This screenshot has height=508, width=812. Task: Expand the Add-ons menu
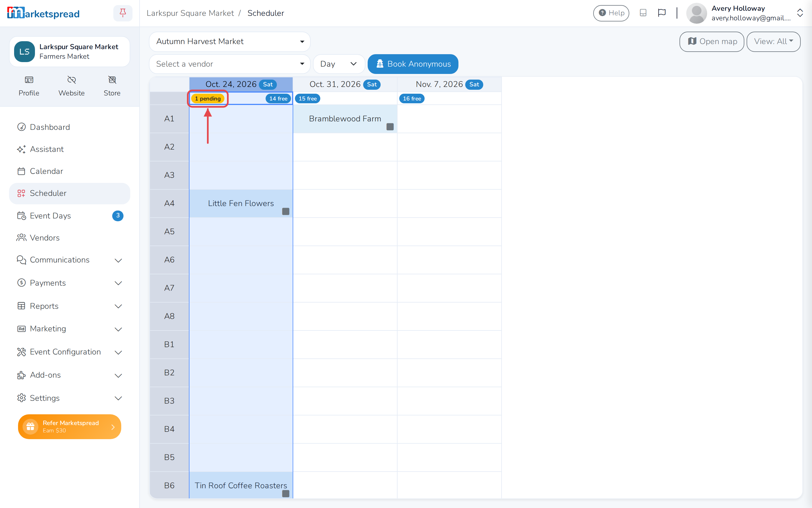coord(69,375)
